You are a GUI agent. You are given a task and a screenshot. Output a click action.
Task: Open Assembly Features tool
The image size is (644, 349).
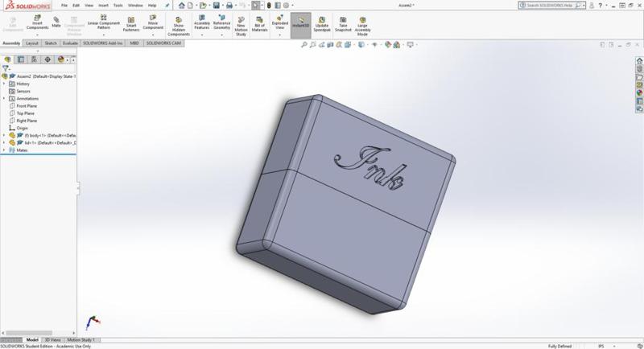click(202, 23)
